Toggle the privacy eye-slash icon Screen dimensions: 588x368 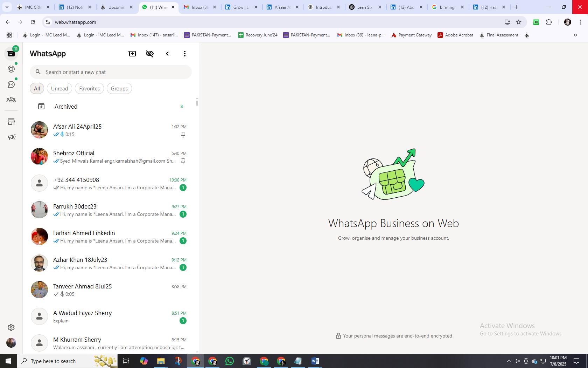[150, 54]
